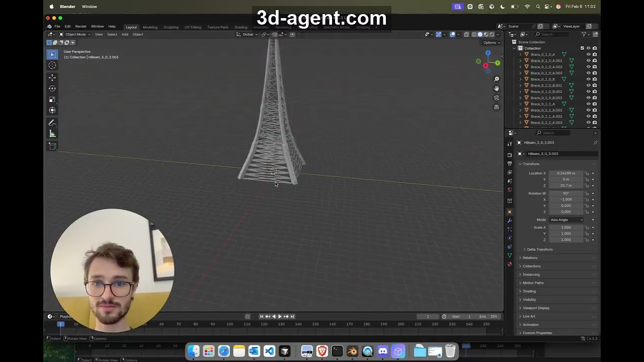
Task: Open the File menu
Action: 57,27
